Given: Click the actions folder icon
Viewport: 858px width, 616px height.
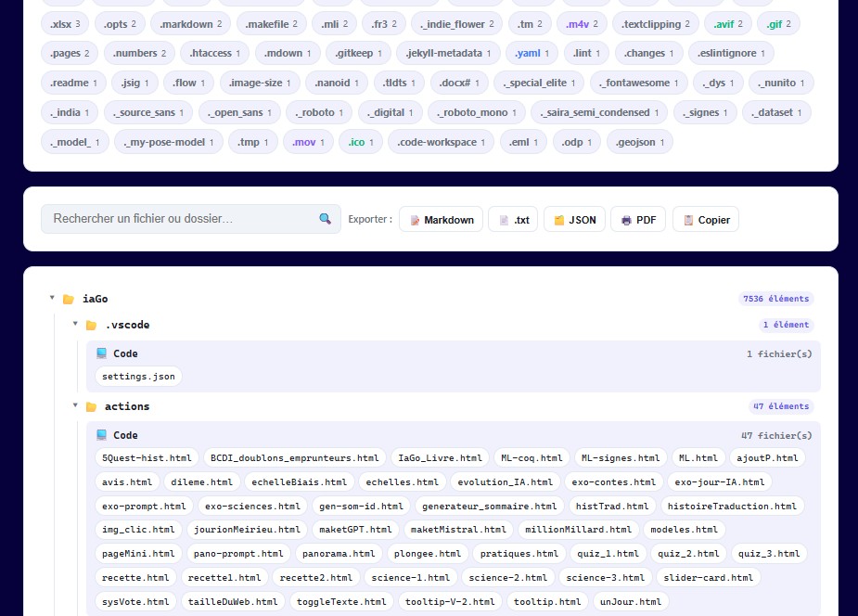Looking at the screenshot, I should coord(92,407).
